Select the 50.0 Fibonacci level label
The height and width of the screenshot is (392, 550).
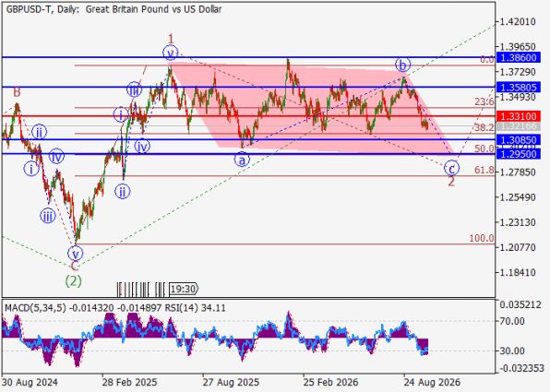coord(484,148)
